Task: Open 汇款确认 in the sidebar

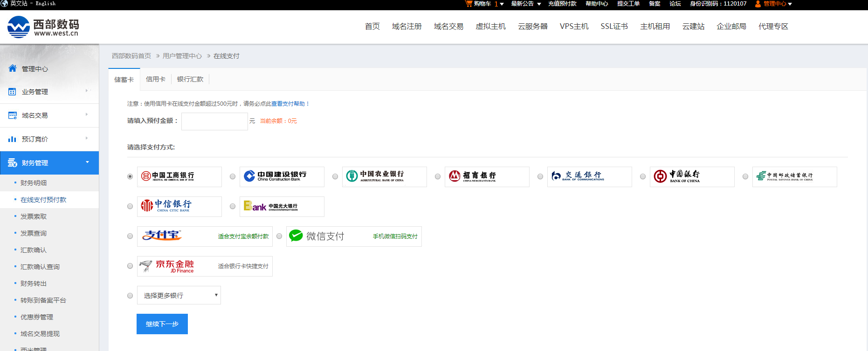Action: click(x=34, y=250)
